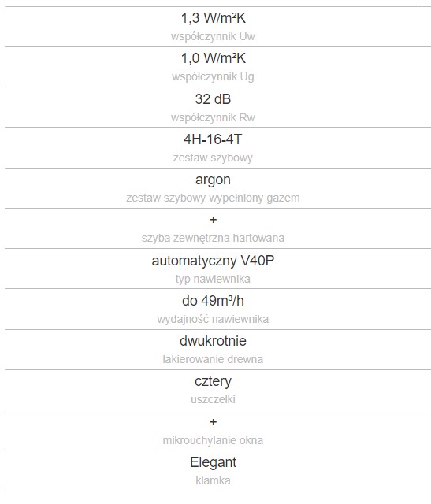The height and width of the screenshot is (504, 431).
Task: Click plus sign above szyba zewnętrzna hartowana
Action: point(213,220)
